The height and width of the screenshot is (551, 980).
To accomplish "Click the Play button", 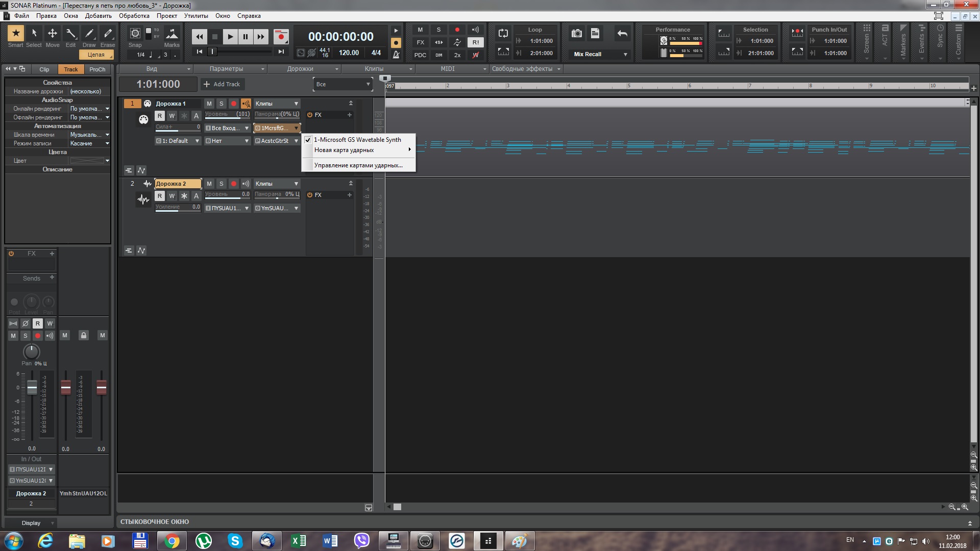I will pyautogui.click(x=230, y=37).
